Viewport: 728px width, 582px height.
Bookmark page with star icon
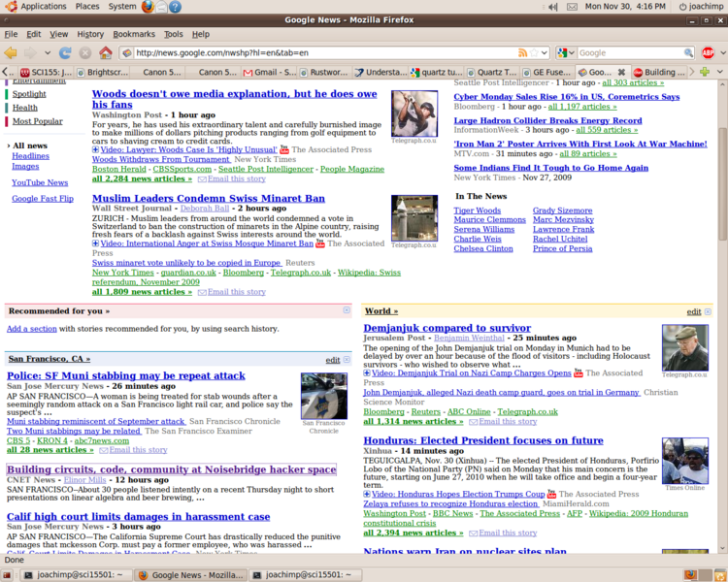coord(534,53)
